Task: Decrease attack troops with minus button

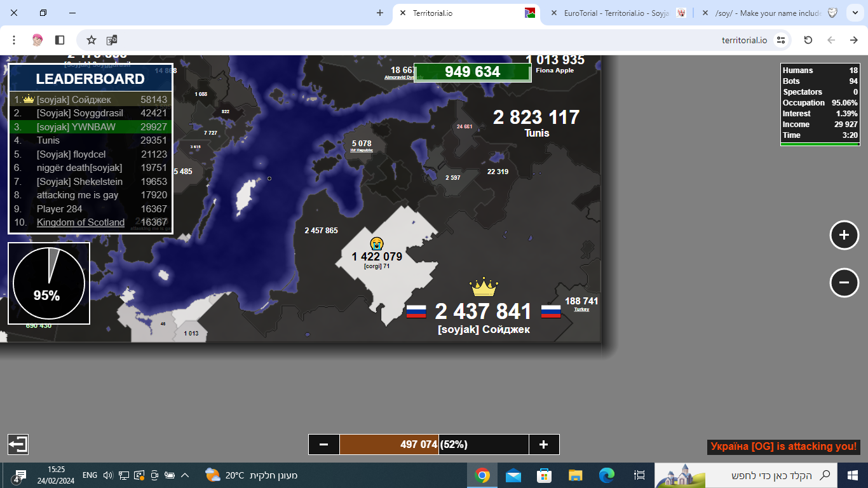Action: (324, 444)
